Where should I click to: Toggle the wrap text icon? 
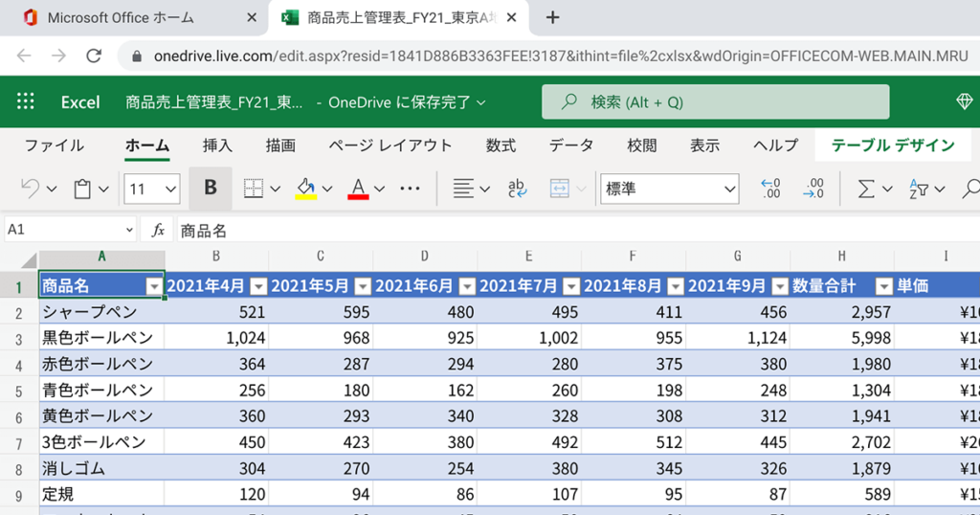[x=517, y=189]
